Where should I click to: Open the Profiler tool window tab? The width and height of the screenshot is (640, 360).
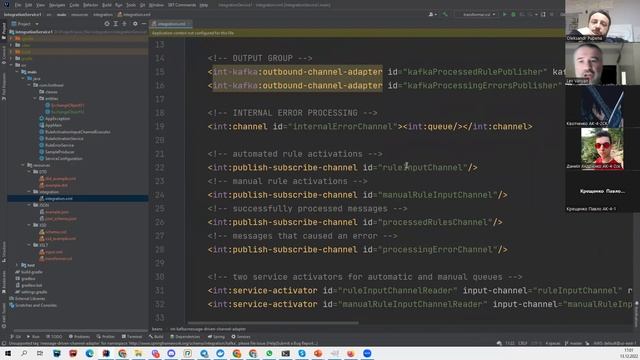(106, 337)
